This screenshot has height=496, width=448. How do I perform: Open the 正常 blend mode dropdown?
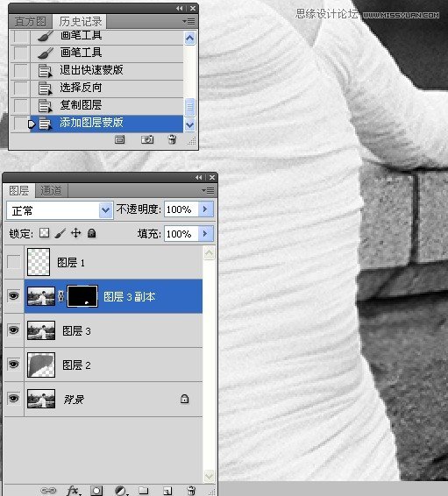106,210
